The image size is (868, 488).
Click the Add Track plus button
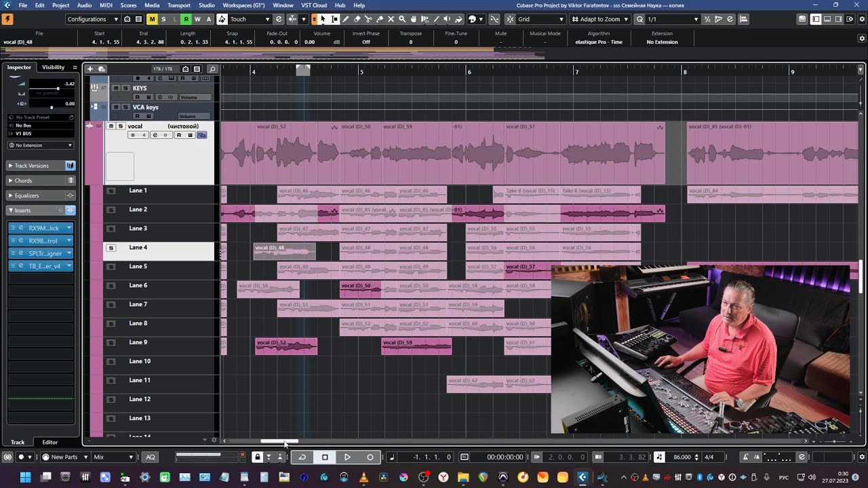pos(90,68)
